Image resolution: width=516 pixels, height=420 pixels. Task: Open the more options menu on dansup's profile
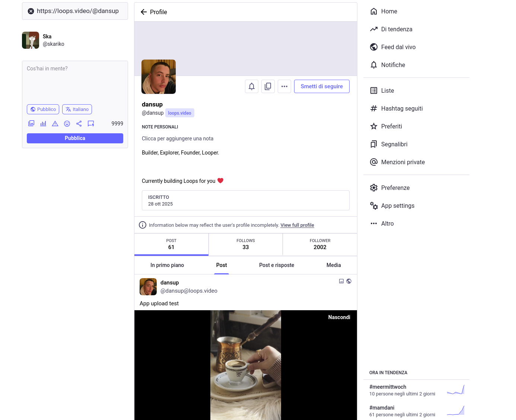click(x=284, y=86)
